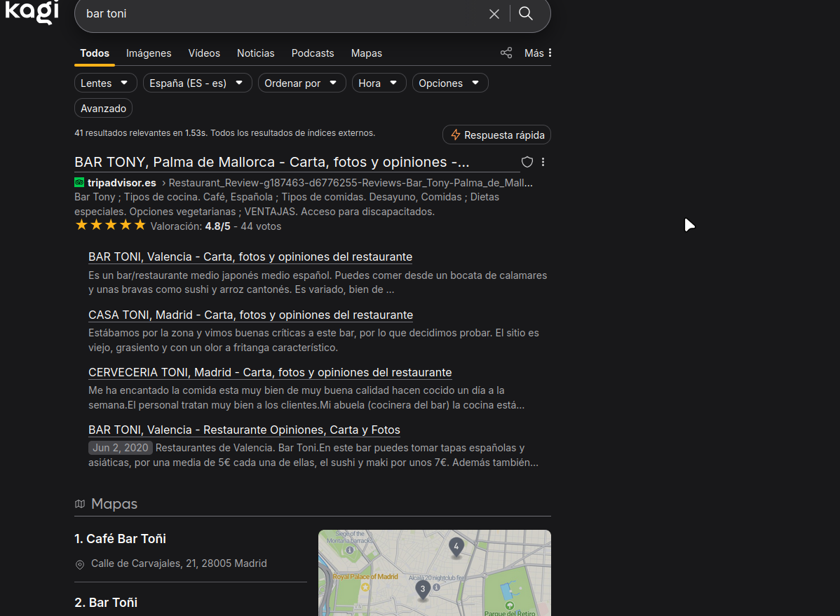The height and width of the screenshot is (616, 840).
Task: Click the map icon beside Mapas heading
Action: click(x=80, y=503)
